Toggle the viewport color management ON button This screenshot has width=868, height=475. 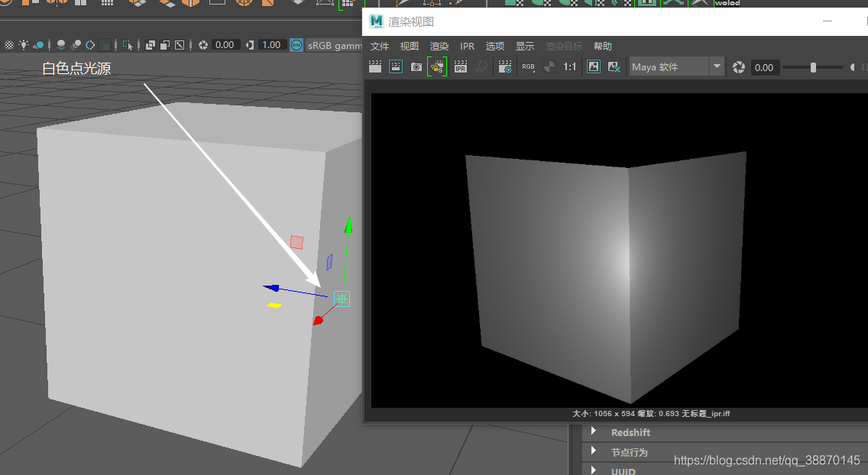click(x=296, y=45)
